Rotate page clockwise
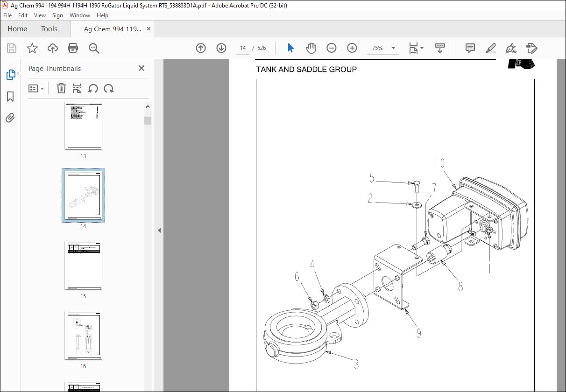Screen dimensions: 566x392 coord(109,88)
